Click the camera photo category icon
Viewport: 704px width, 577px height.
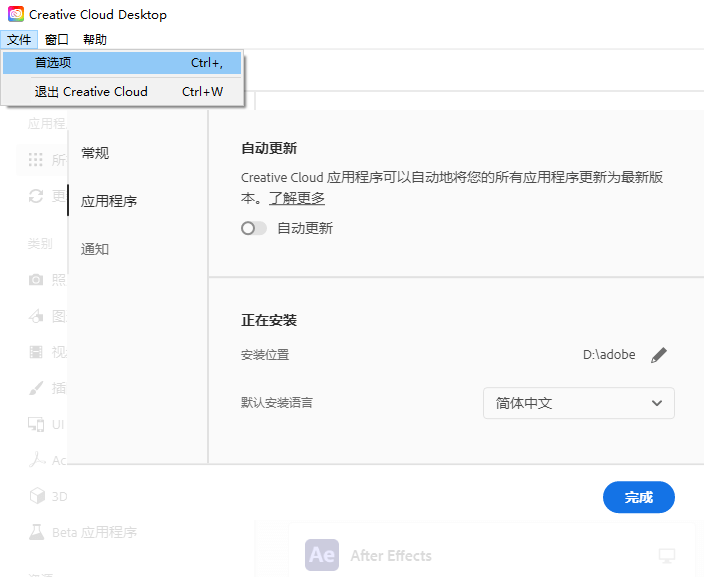click(36, 280)
